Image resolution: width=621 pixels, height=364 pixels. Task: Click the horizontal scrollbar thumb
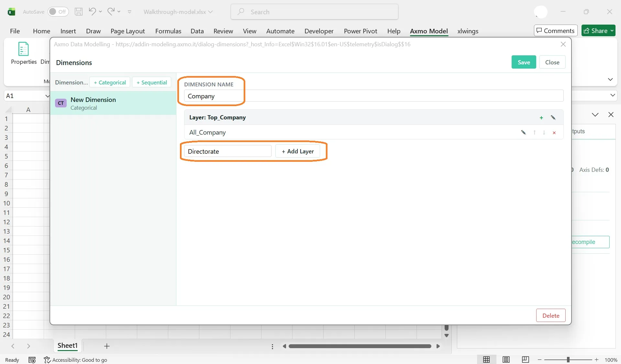[x=360, y=346]
